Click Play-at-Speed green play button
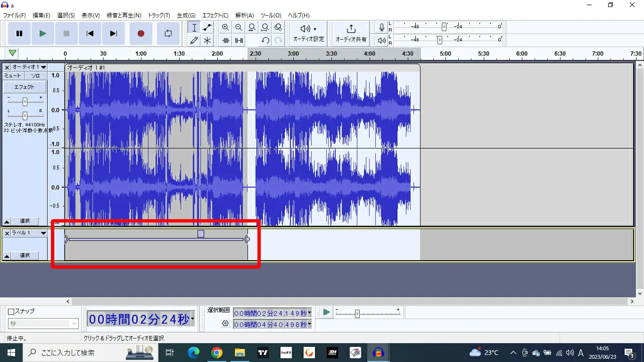Viewport: 644px width, 362px height. click(326, 312)
